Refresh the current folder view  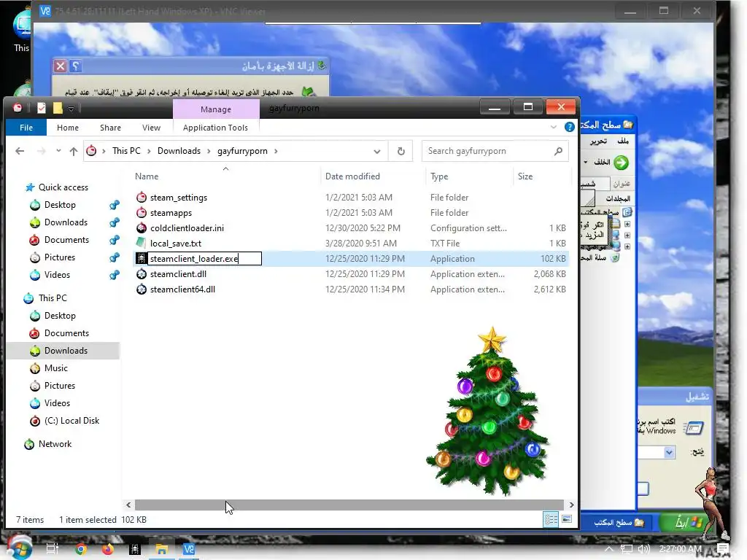tap(401, 152)
